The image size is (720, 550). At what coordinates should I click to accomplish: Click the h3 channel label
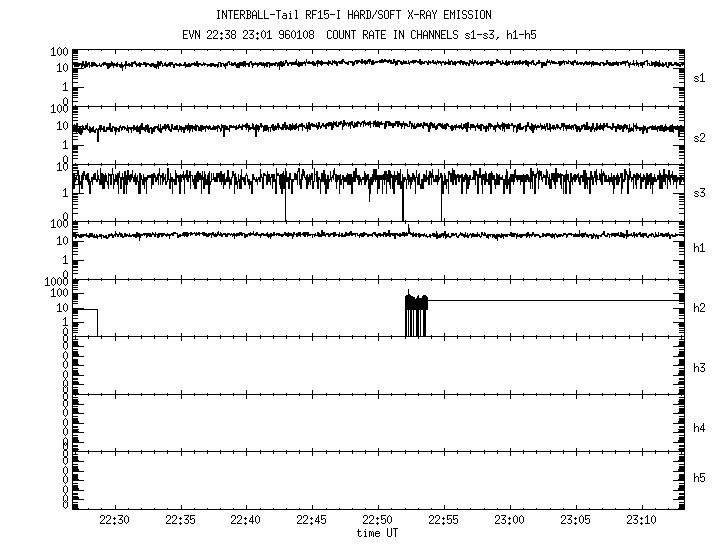pyautogui.click(x=699, y=368)
